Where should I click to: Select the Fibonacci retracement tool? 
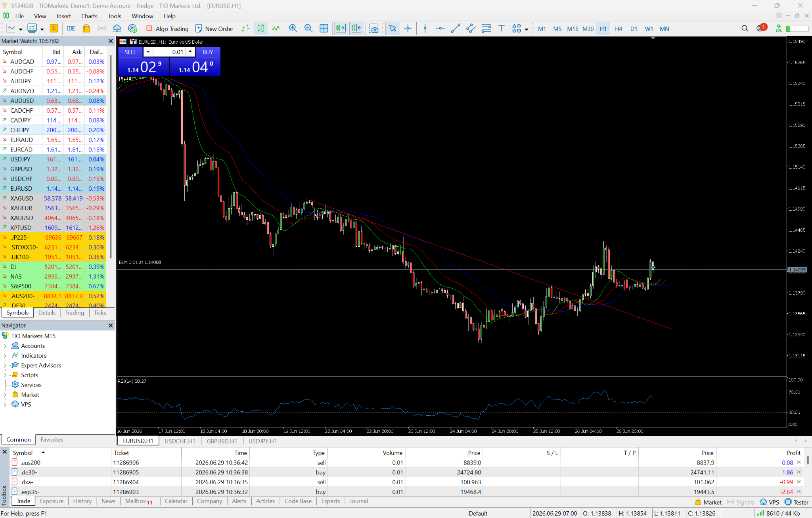pos(486,29)
